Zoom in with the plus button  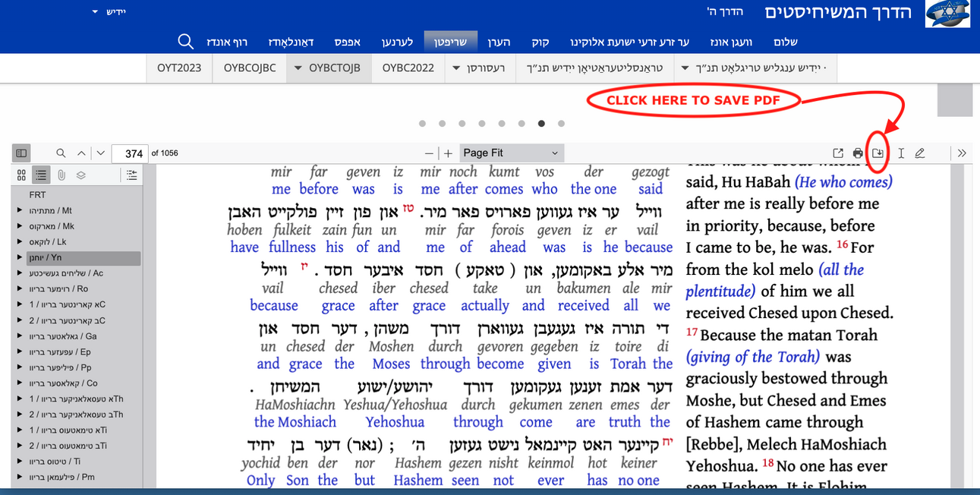(x=448, y=153)
